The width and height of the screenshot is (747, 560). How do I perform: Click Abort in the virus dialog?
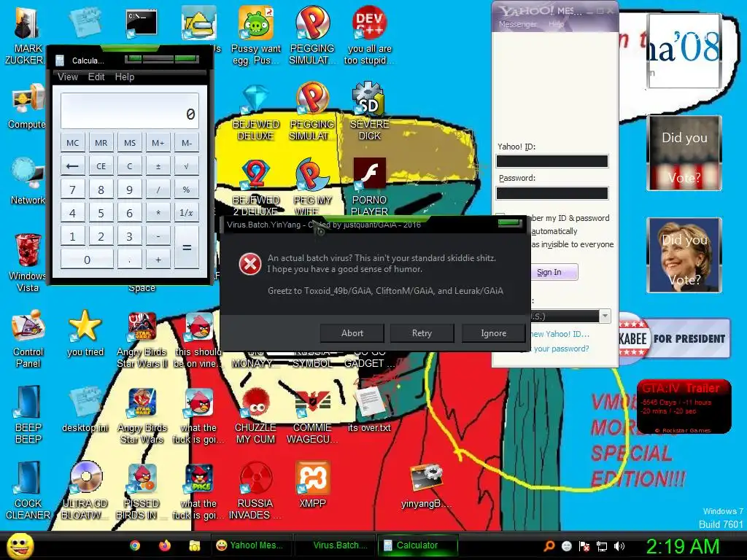pos(352,332)
